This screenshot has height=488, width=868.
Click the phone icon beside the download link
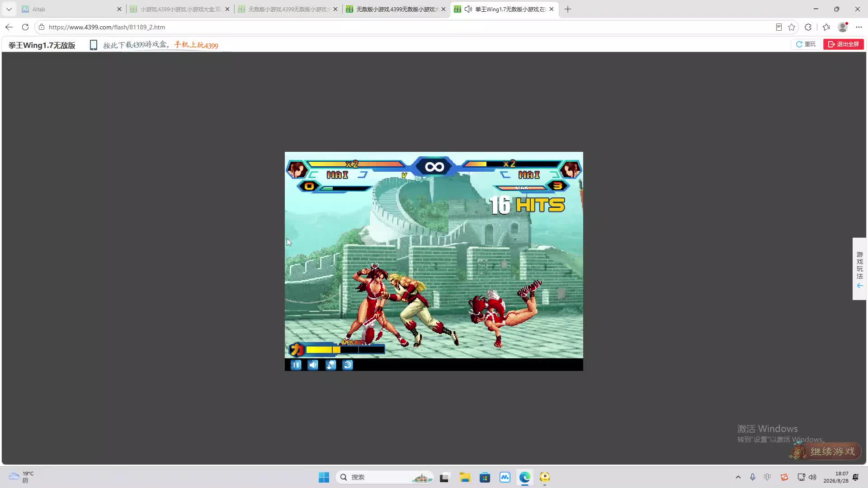coord(94,45)
